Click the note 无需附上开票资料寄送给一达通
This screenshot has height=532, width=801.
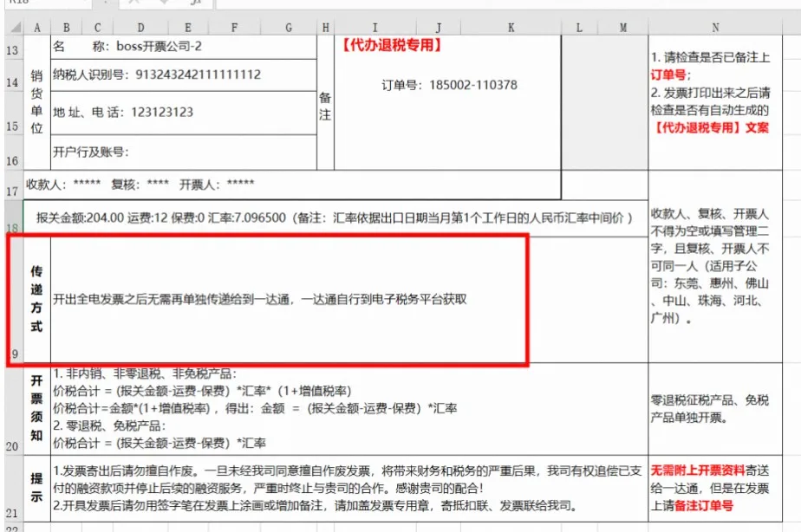point(715,488)
